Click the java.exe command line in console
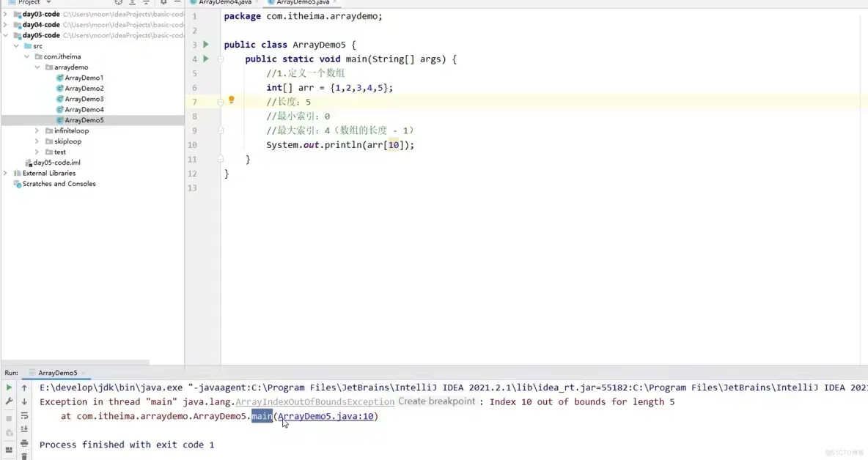868x460 pixels. coord(453,387)
